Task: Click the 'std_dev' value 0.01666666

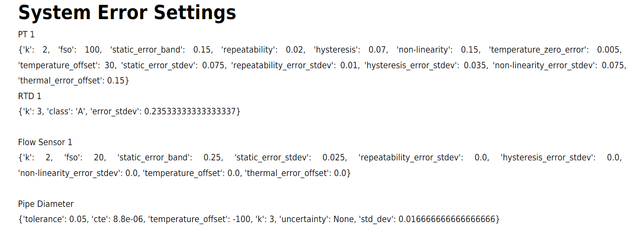Action: coord(447,219)
